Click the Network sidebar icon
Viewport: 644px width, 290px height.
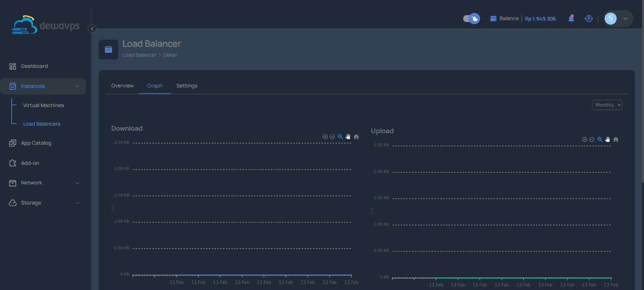point(13,183)
